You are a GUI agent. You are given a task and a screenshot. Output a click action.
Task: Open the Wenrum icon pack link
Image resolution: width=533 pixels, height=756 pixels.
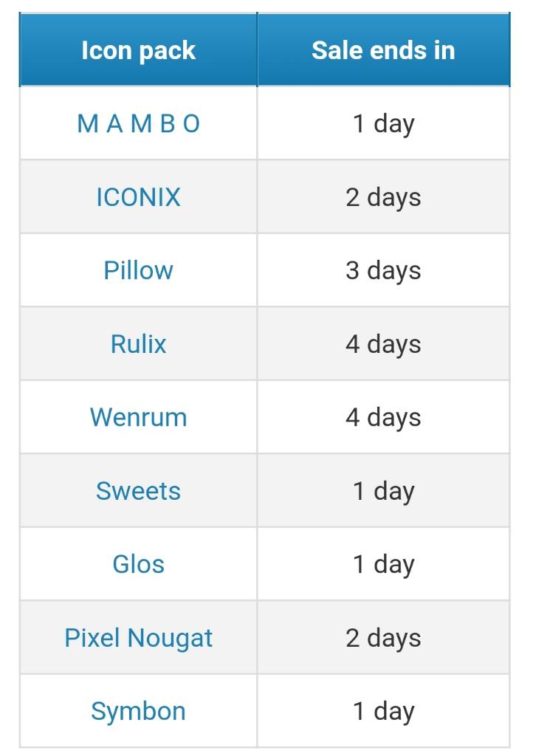click(x=138, y=418)
